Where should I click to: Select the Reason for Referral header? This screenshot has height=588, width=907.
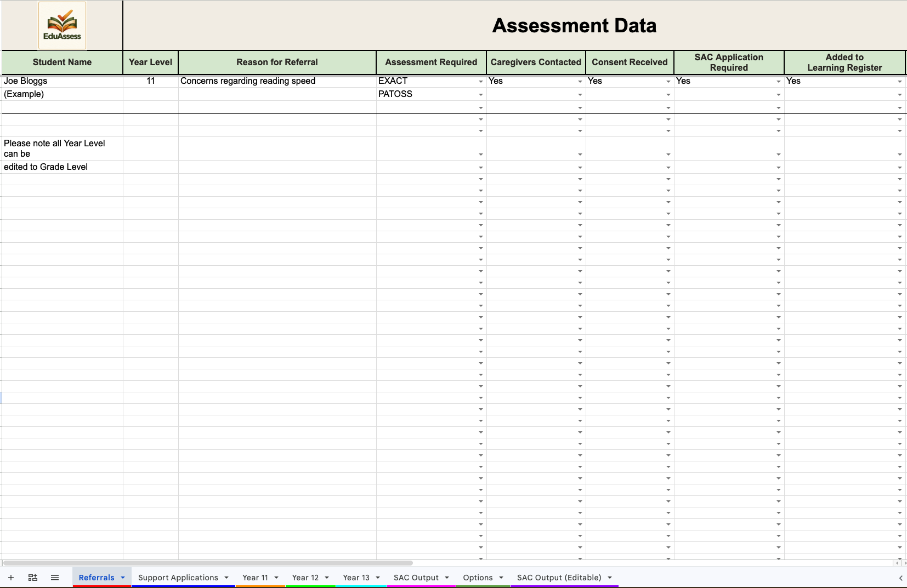tap(277, 62)
